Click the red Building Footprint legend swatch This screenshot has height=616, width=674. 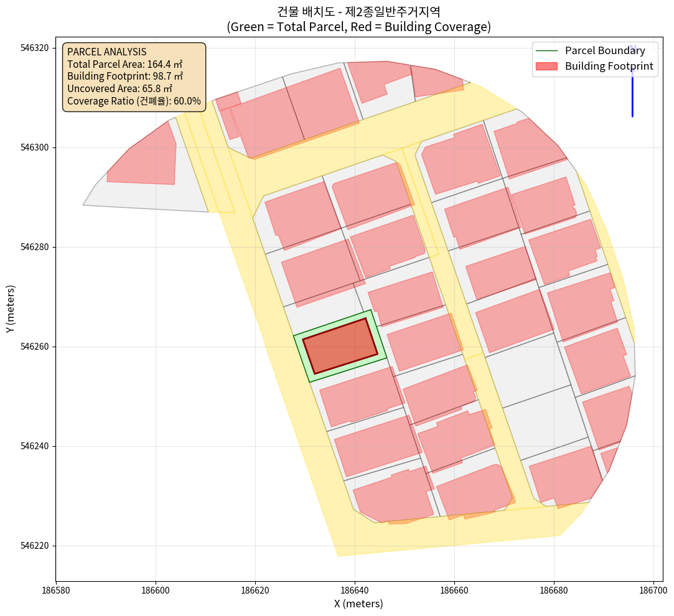pyautogui.click(x=548, y=66)
